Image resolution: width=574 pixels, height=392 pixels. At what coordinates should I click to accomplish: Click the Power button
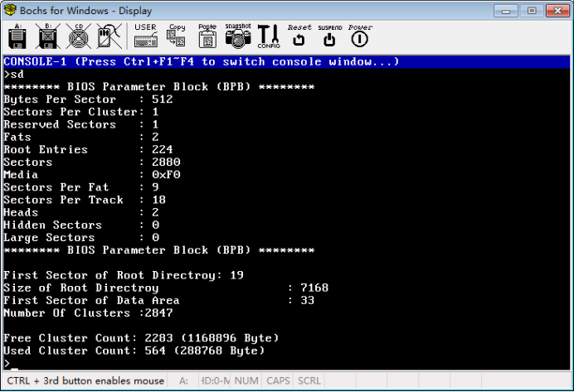point(360,36)
